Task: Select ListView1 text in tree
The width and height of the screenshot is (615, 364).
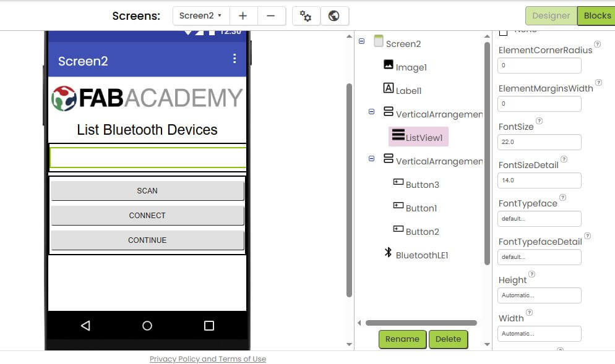Action: [424, 138]
